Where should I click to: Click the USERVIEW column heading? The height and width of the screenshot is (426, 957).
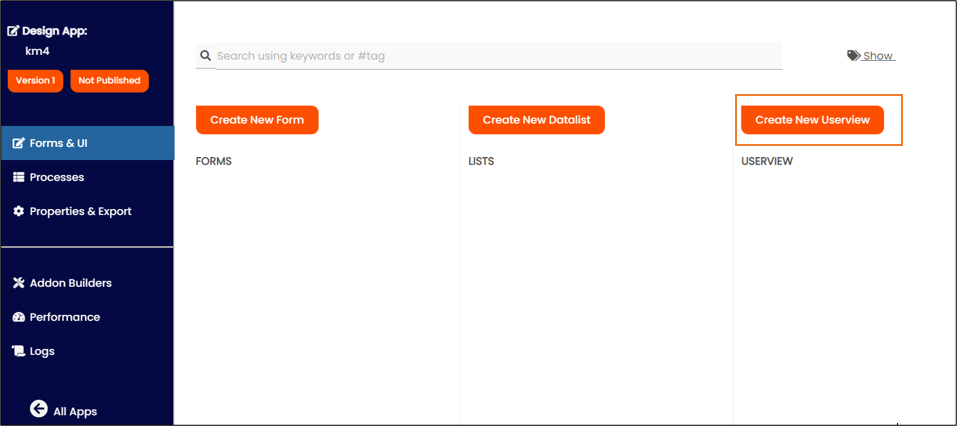coord(767,162)
